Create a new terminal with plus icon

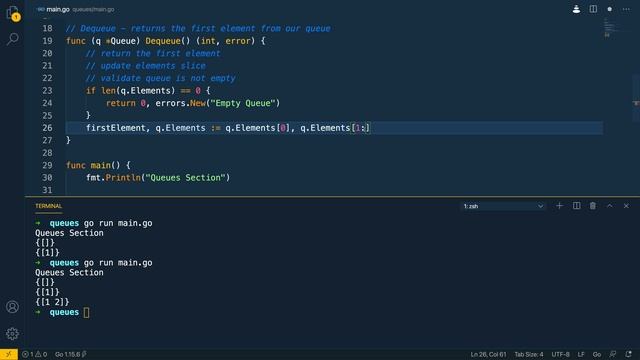(560, 206)
